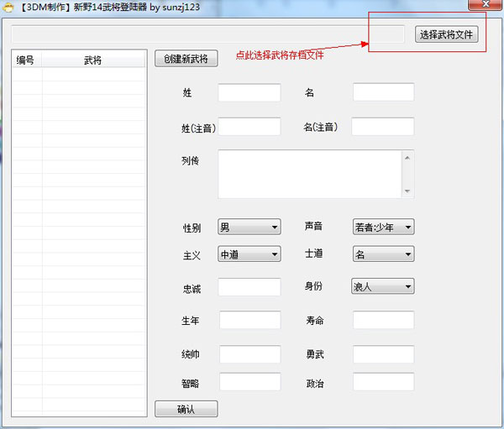Click the 编号 column header
The image size is (504, 429).
pos(27,60)
